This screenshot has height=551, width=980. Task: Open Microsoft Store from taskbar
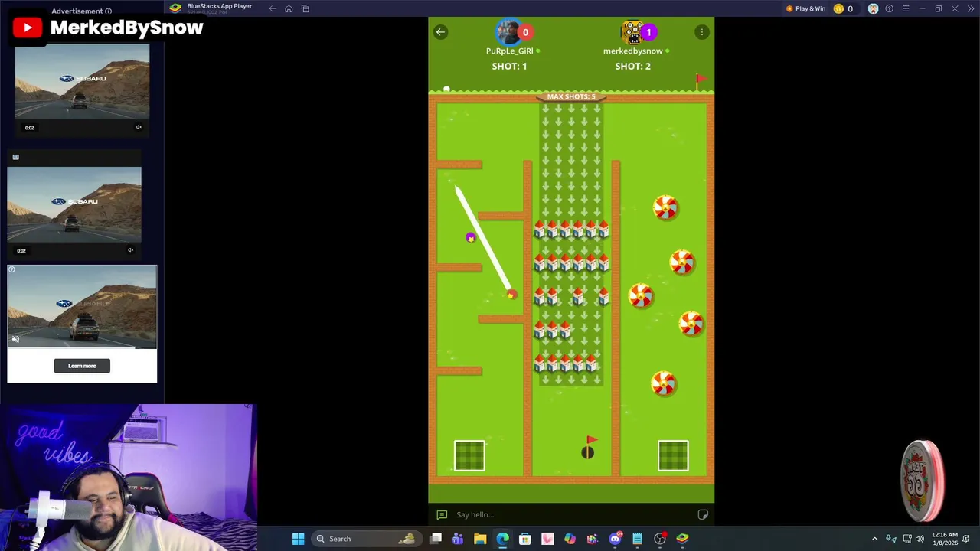click(x=525, y=539)
